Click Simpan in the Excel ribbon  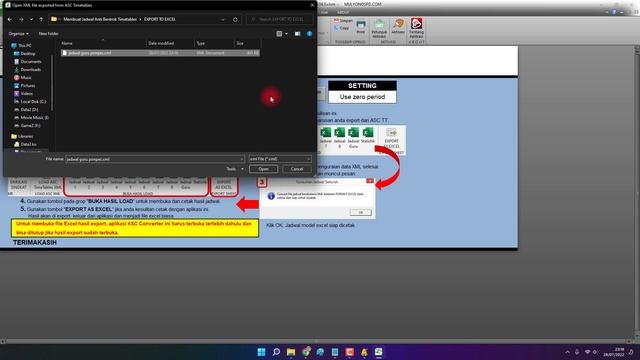(343, 20)
